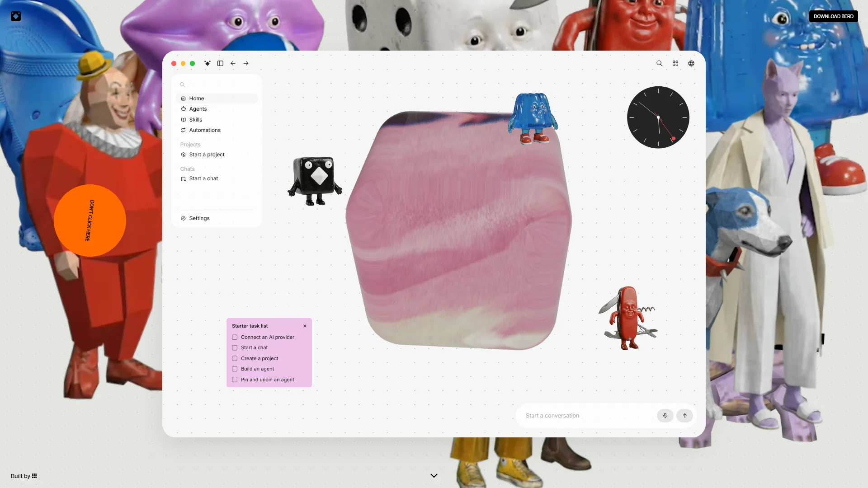Click the sidebar search field

coord(217,84)
